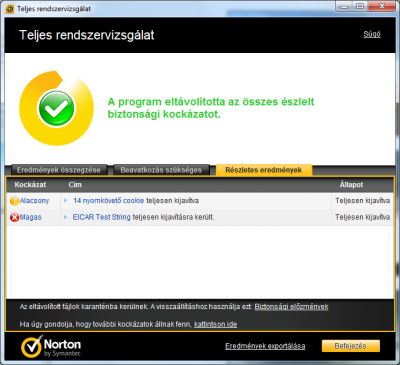Image resolution: width=400 pixels, height=365 pixels.
Task: Close the Teljes rendszervizsgálat window
Action: [x=382, y=6]
